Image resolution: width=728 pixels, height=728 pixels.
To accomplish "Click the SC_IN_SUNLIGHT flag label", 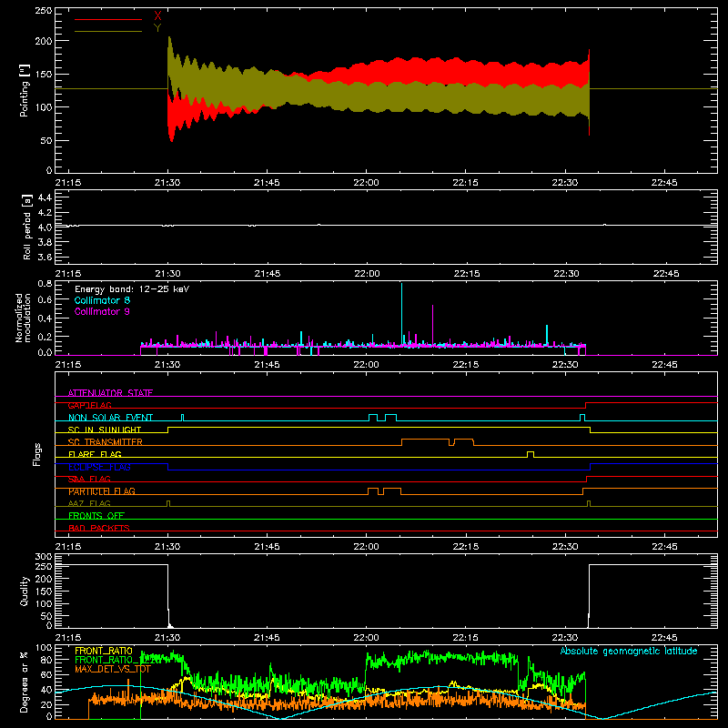I will point(105,430).
